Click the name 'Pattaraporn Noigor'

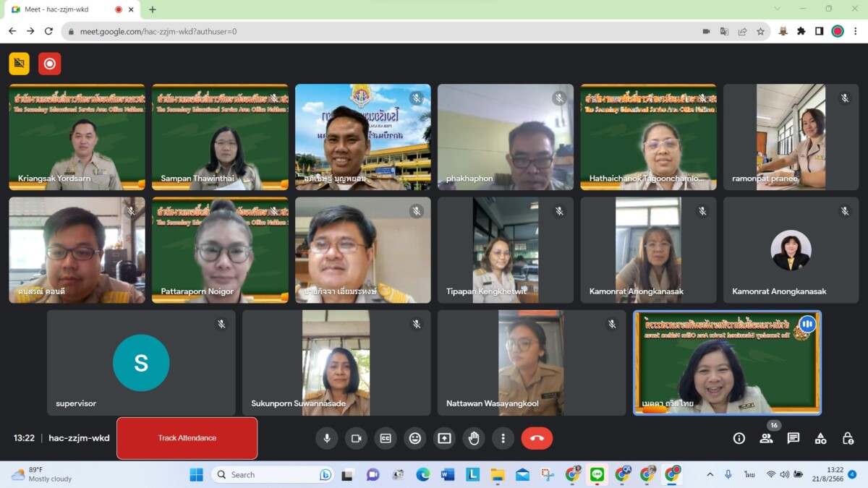tap(197, 291)
